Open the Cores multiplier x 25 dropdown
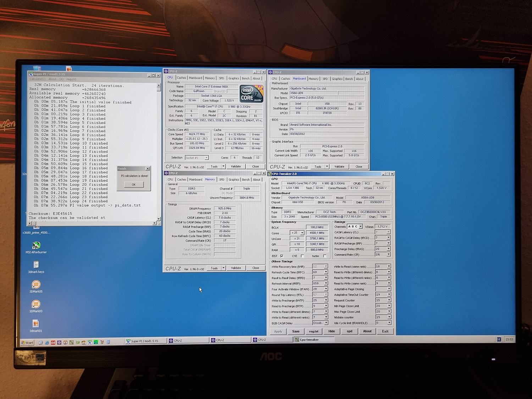Viewport: 532px width, 399px height. point(302,233)
